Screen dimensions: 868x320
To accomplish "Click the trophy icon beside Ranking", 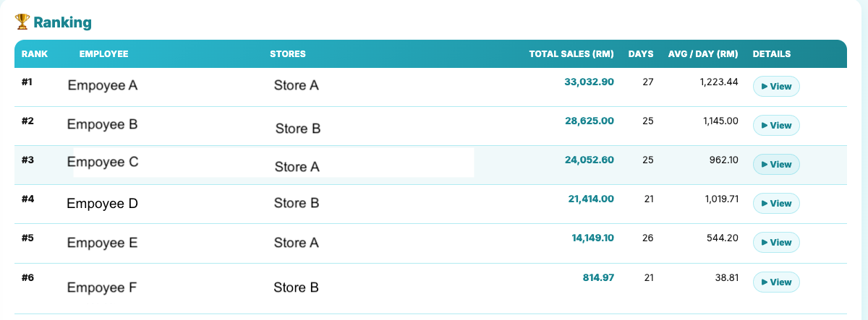I will (22, 22).
